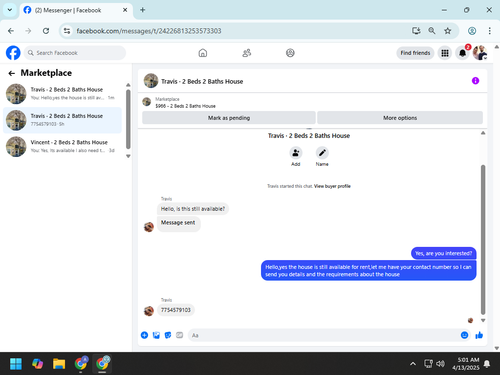The image size is (500, 375).
Task: Open the volume icon in system tray
Action: pyautogui.click(x=440, y=364)
